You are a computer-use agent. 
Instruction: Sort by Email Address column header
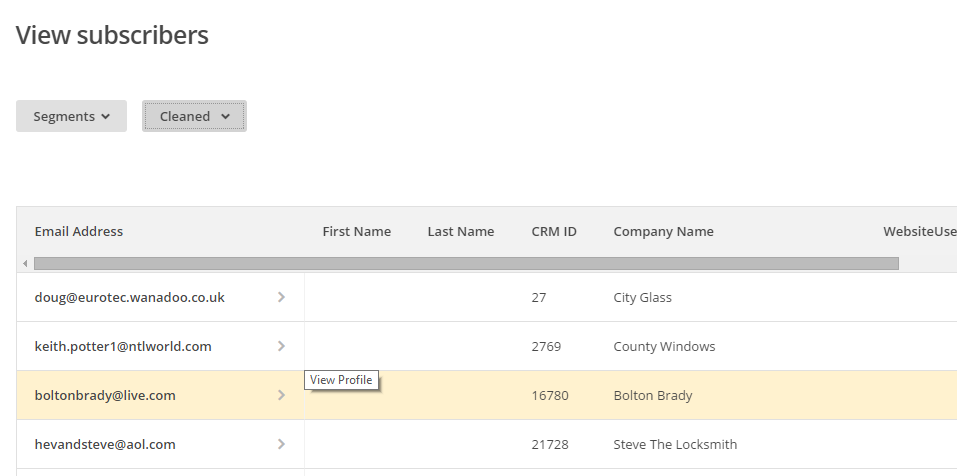pyautogui.click(x=79, y=231)
